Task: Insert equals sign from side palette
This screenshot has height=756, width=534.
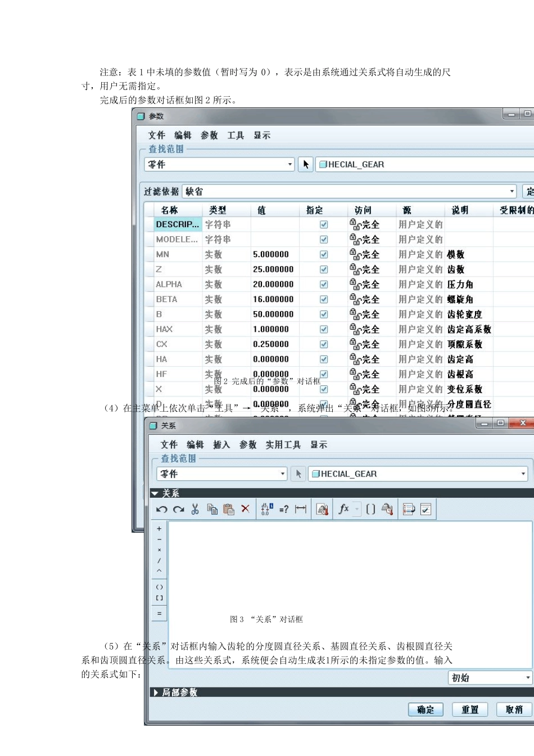Action: coord(159,614)
